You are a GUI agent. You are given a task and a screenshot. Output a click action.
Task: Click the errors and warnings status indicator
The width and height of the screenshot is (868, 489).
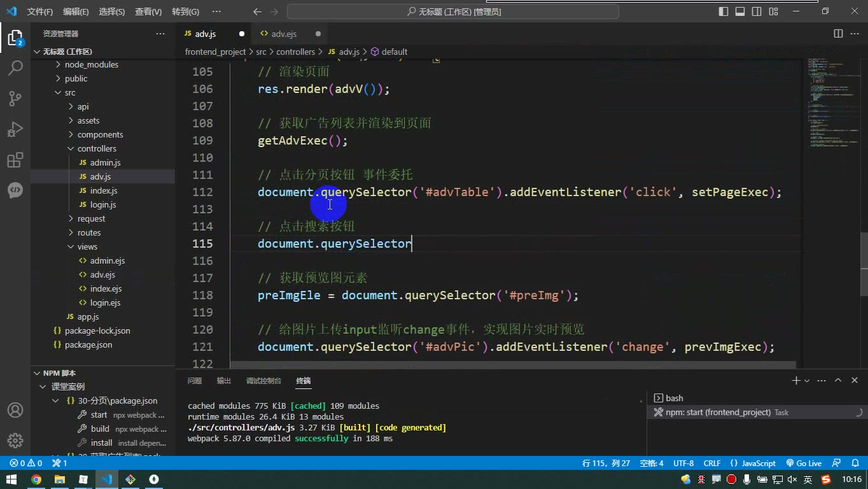point(25,463)
